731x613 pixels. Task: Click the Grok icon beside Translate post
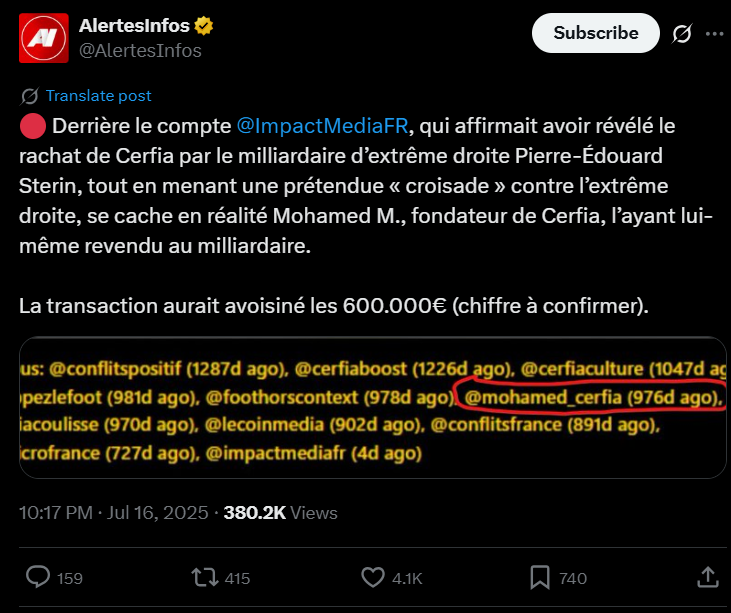pos(29,96)
